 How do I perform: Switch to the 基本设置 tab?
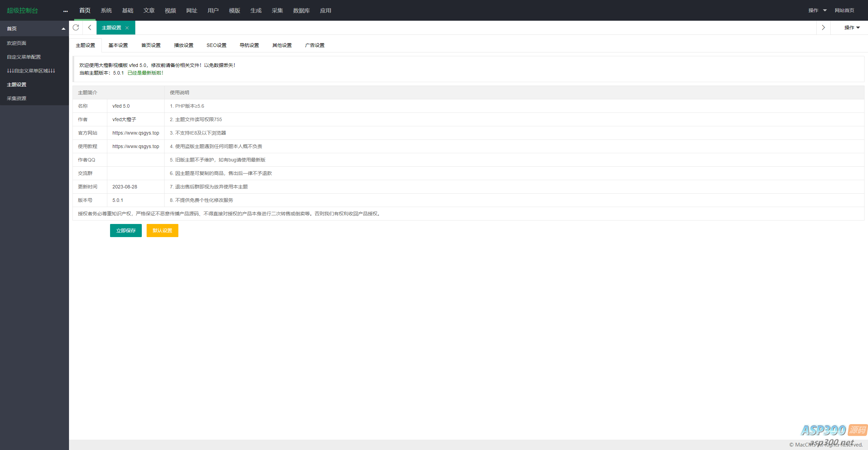[118, 45]
